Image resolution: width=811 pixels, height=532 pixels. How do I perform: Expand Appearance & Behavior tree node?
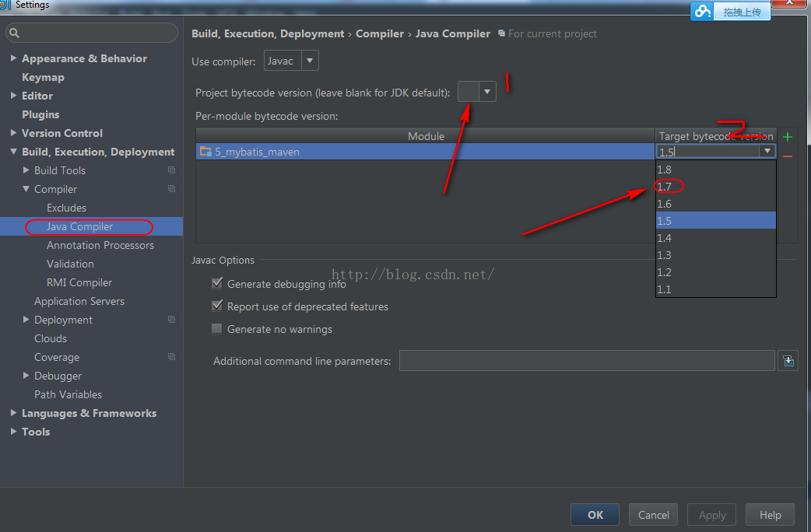pos(13,58)
